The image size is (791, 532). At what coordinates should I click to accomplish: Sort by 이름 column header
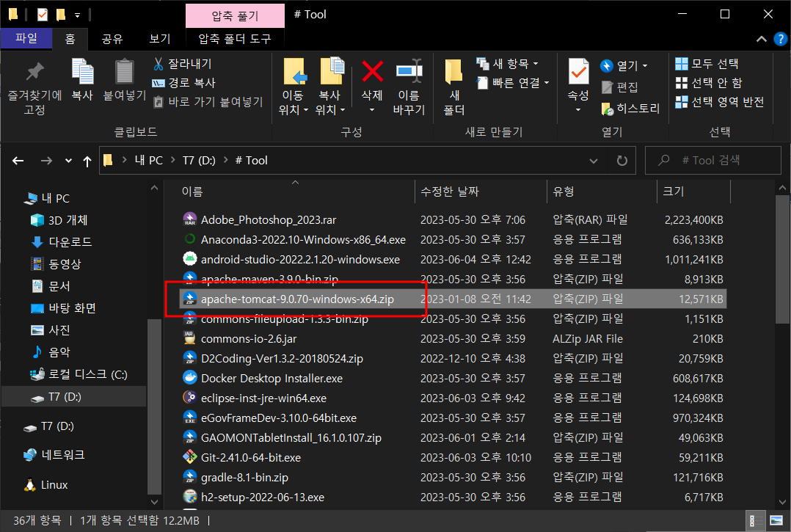tap(296, 192)
